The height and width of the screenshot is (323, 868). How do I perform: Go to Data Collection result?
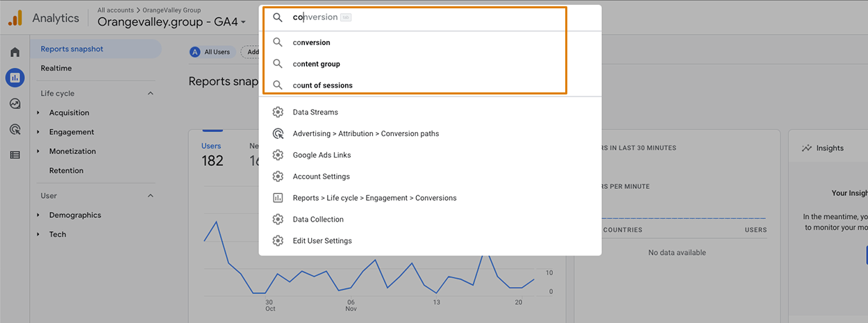point(430,220)
